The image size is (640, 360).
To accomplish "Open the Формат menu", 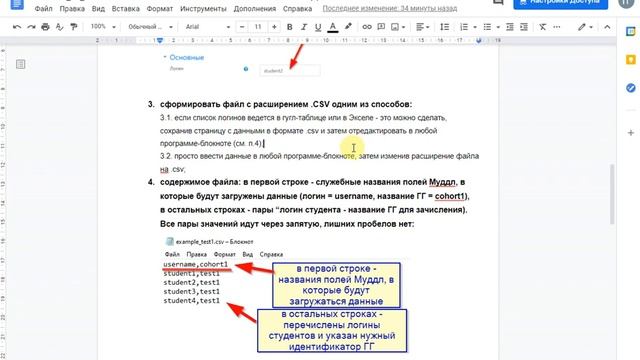I will [160, 9].
